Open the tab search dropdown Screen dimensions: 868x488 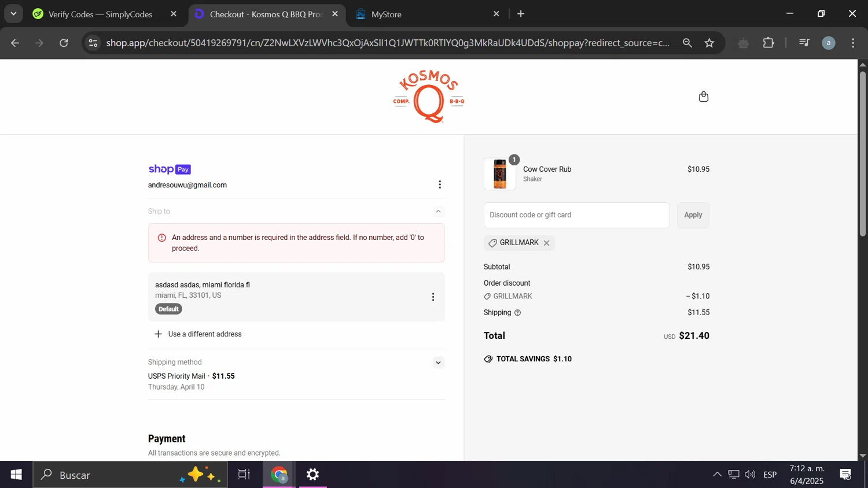click(13, 14)
